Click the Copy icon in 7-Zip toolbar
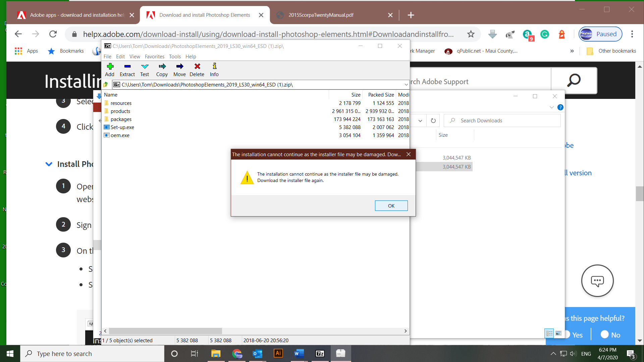 (162, 70)
